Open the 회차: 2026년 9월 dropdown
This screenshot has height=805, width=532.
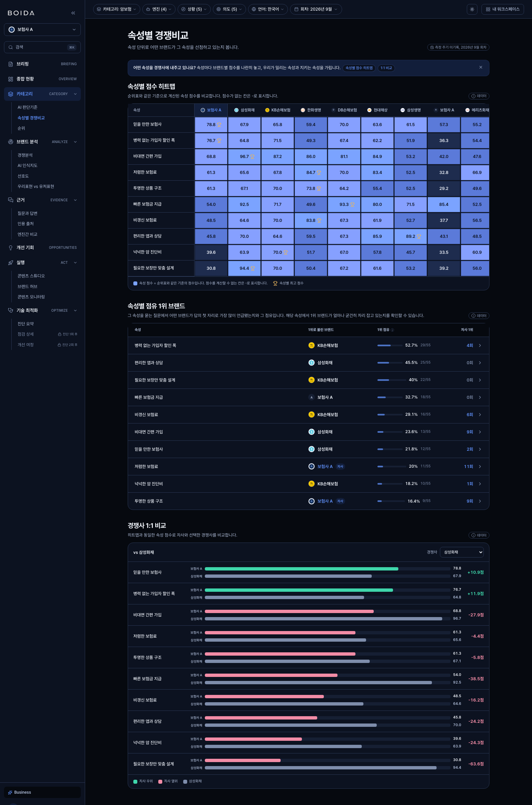coord(316,9)
